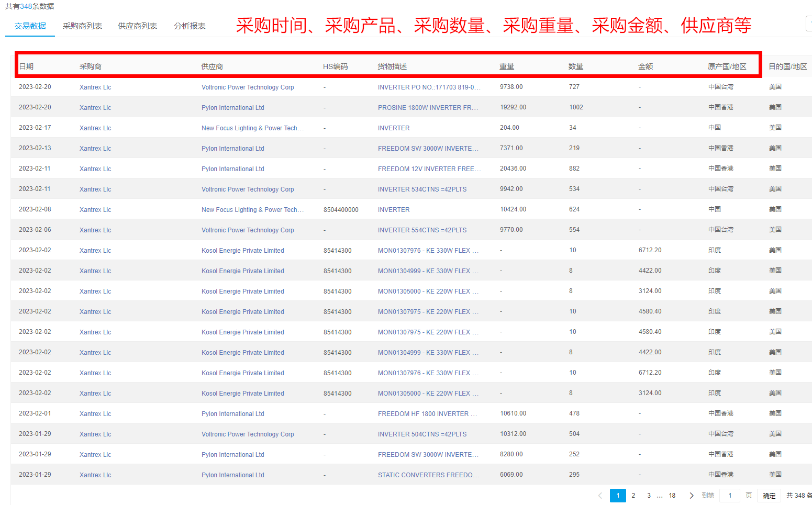Click the HS编码 column header
The height and width of the screenshot is (505, 812).
pyautogui.click(x=335, y=66)
